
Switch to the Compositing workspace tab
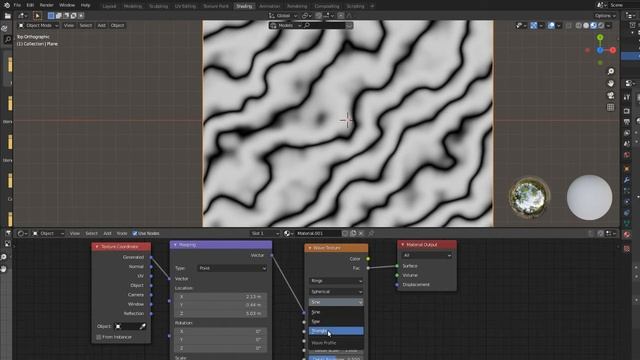[327, 6]
